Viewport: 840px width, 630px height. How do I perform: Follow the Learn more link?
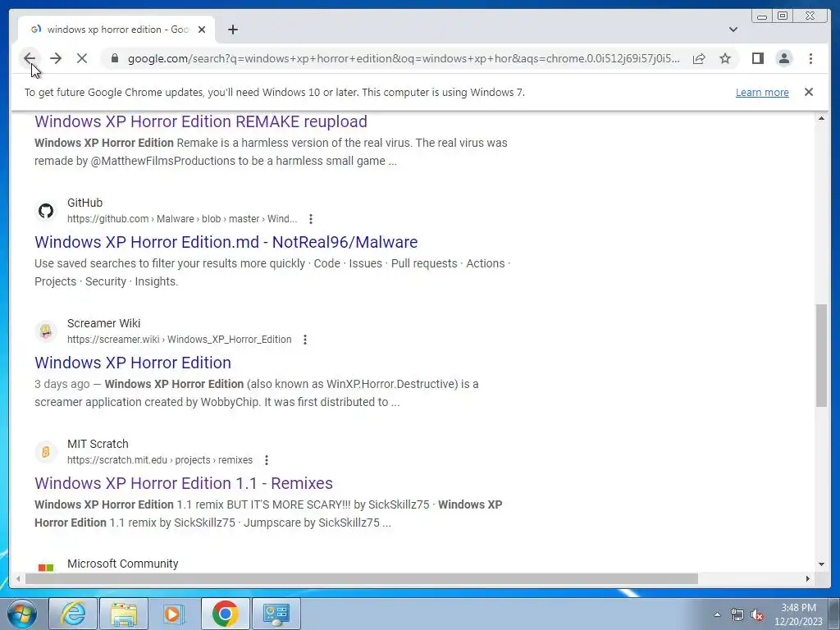tap(762, 92)
